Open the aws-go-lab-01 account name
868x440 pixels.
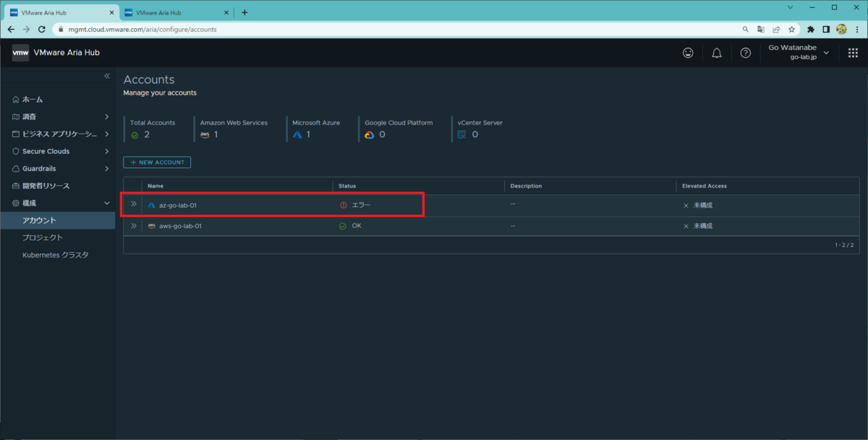click(x=180, y=226)
